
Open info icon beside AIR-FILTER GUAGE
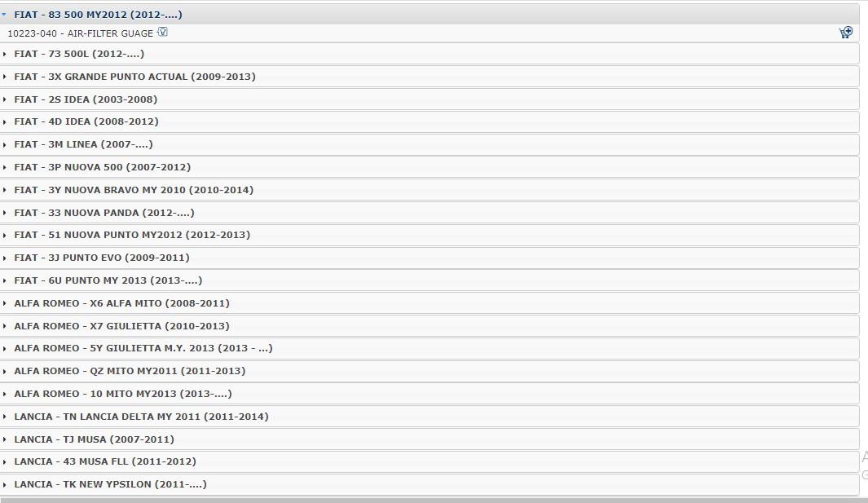162,32
